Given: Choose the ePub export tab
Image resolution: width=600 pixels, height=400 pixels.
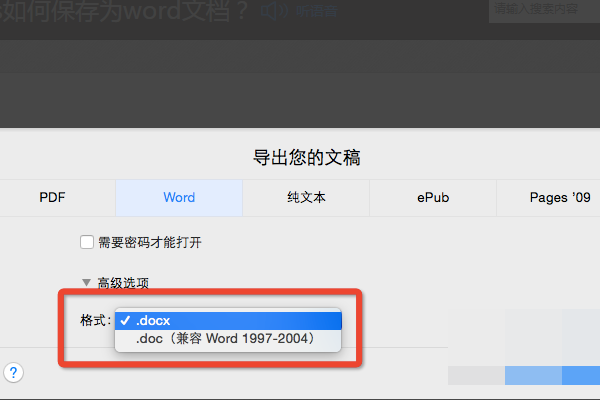Looking at the screenshot, I should [x=433, y=198].
